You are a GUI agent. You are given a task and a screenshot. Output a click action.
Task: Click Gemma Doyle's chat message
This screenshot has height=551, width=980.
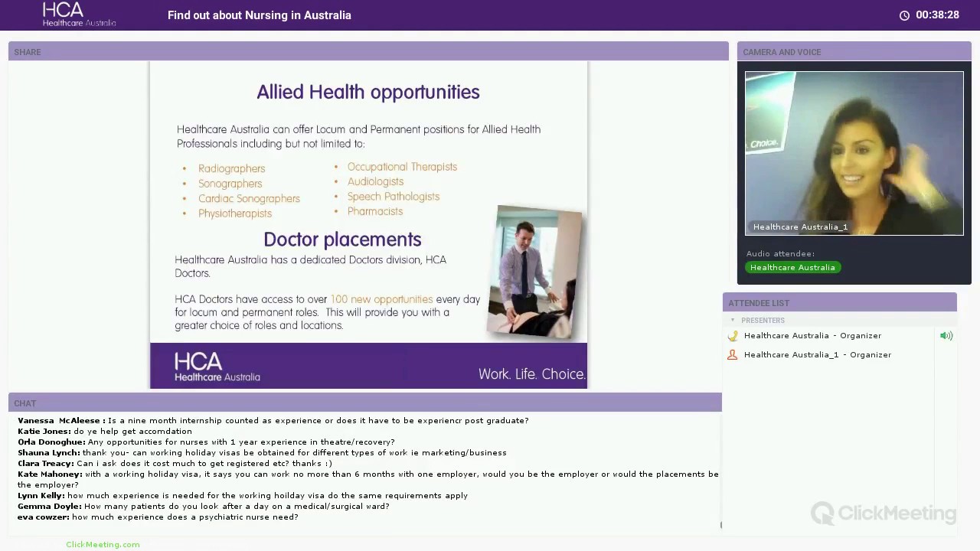[x=204, y=507]
